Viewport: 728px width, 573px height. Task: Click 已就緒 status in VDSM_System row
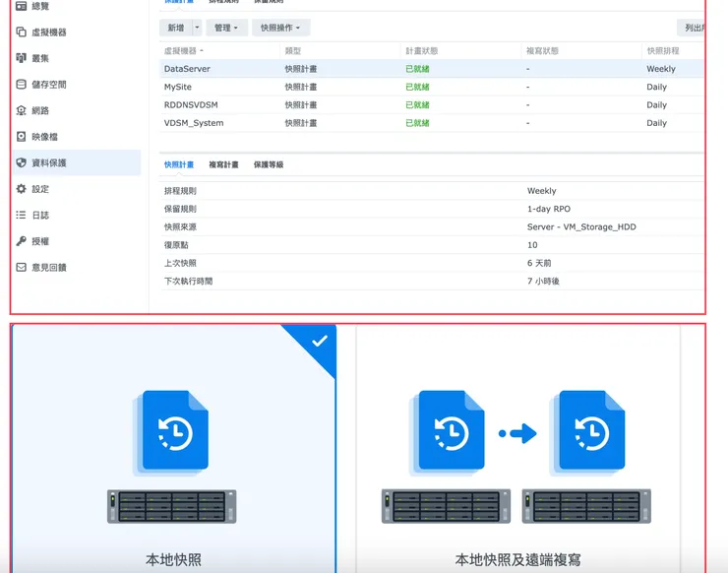click(417, 123)
